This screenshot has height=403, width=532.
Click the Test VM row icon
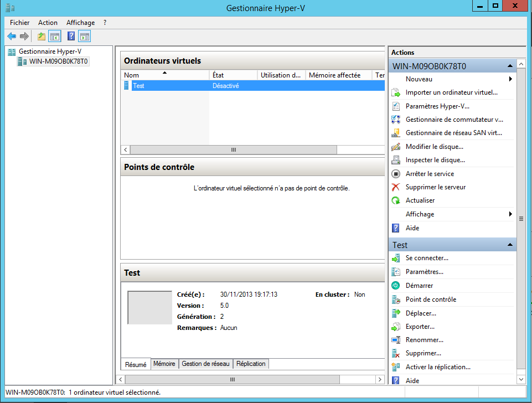pyautogui.click(x=126, y=85)
